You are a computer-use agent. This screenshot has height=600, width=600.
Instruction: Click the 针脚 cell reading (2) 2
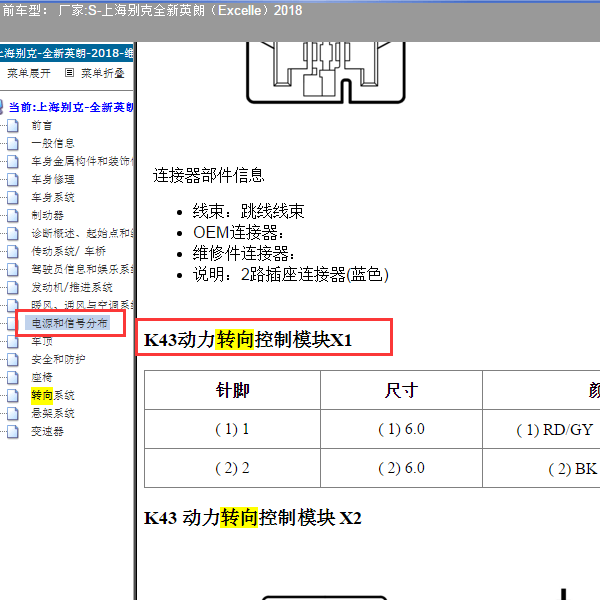[x=232, y=468]
